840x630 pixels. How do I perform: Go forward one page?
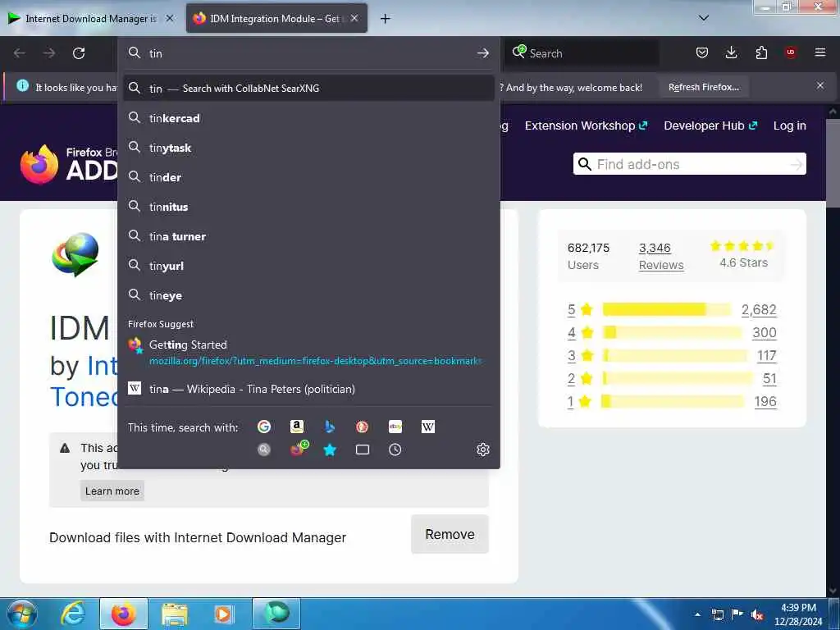pyautogui.click(x=49, y=53)
